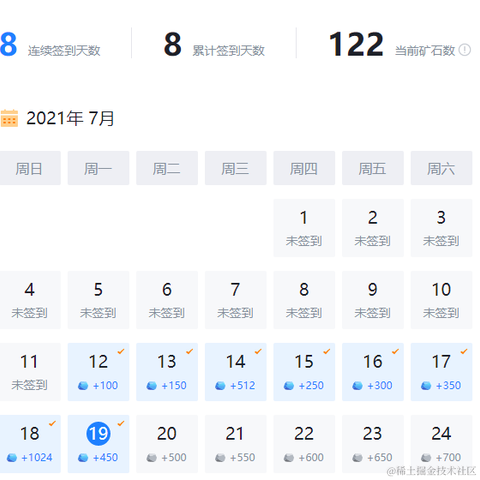The image size is (480, 480).
Task: Click the orange checkmark on day 14
Action: pos(258,351)
